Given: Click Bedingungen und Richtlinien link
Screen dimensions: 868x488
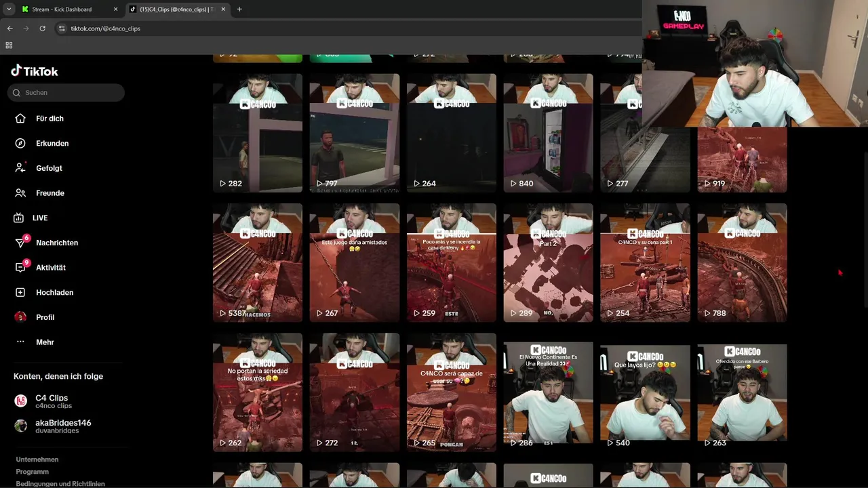Looking at the screenshot, I should pos(60,484).
